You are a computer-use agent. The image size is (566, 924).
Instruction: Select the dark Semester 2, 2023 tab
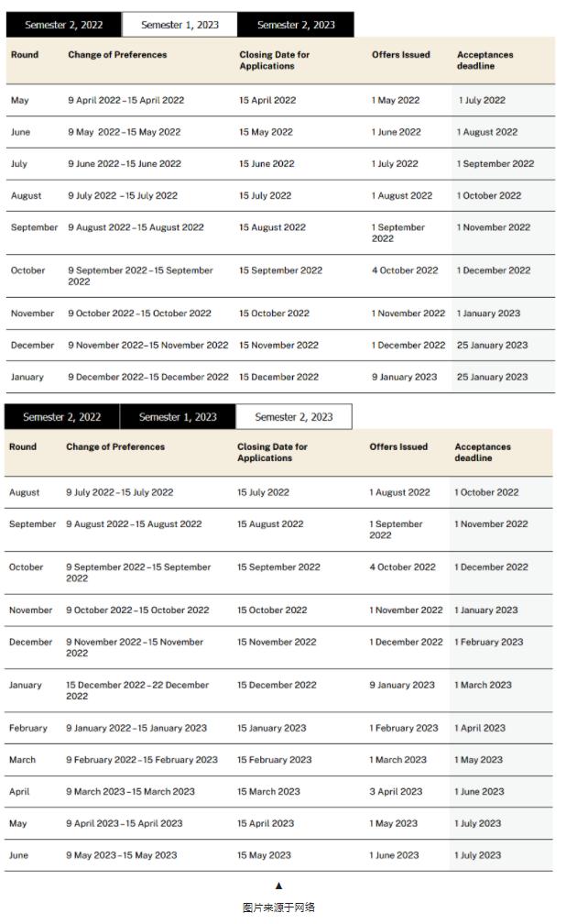pos(295,25)
